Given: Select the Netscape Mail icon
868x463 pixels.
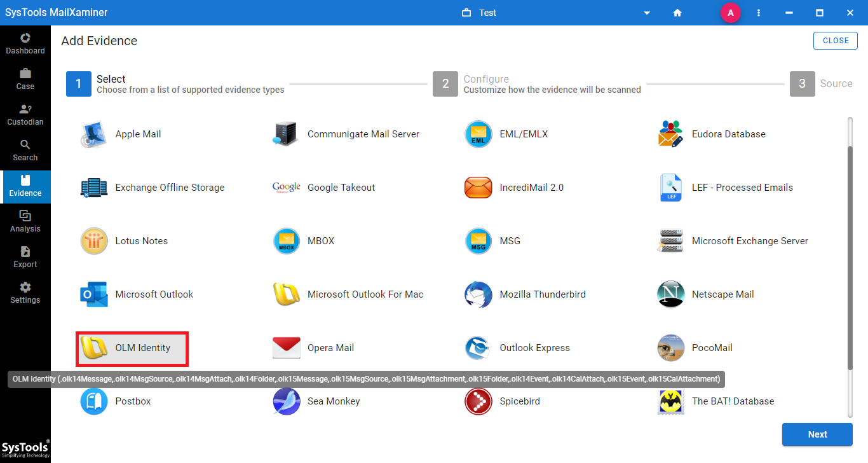Looking at the screenshot, I should tap(670, 294).
